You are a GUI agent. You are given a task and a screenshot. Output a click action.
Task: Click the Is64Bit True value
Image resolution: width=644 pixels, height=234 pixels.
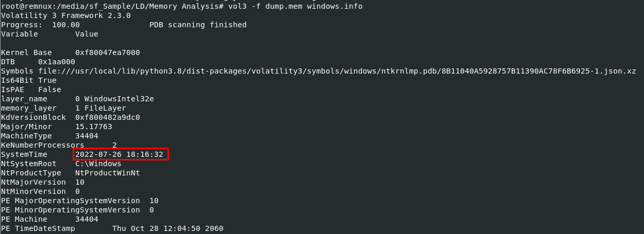click(47, 80)
